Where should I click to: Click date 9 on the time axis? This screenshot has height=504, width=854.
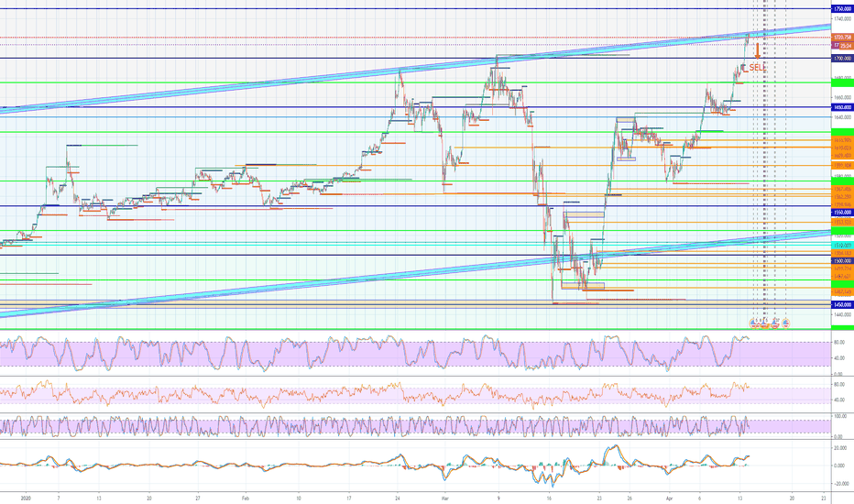pyautogui.click(x=498, y=498)
